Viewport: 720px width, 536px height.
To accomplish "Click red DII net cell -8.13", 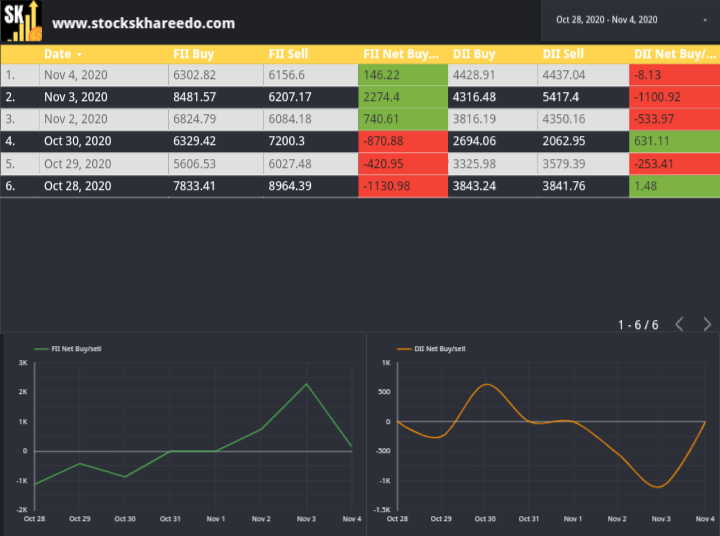I will pos(675,75).
